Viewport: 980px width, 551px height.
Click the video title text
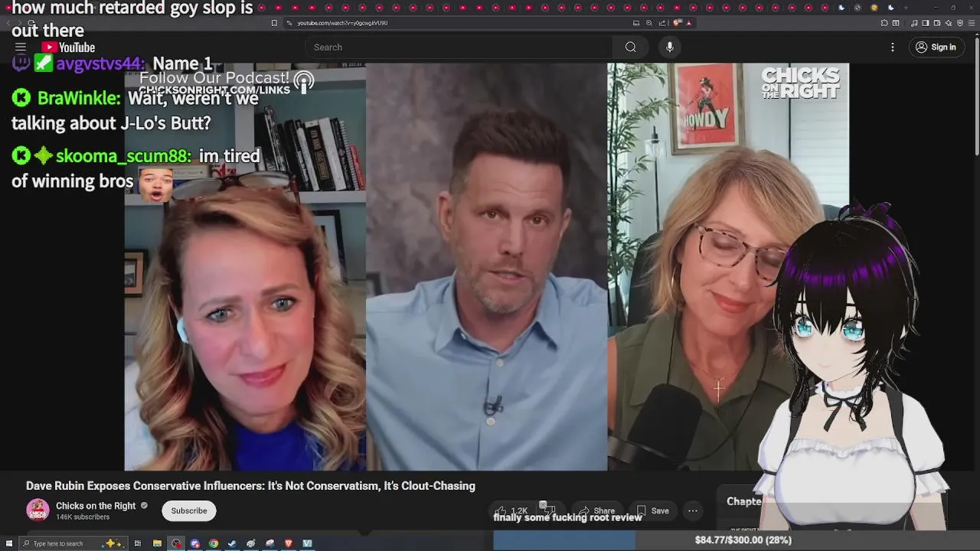(x=250, y=486)
